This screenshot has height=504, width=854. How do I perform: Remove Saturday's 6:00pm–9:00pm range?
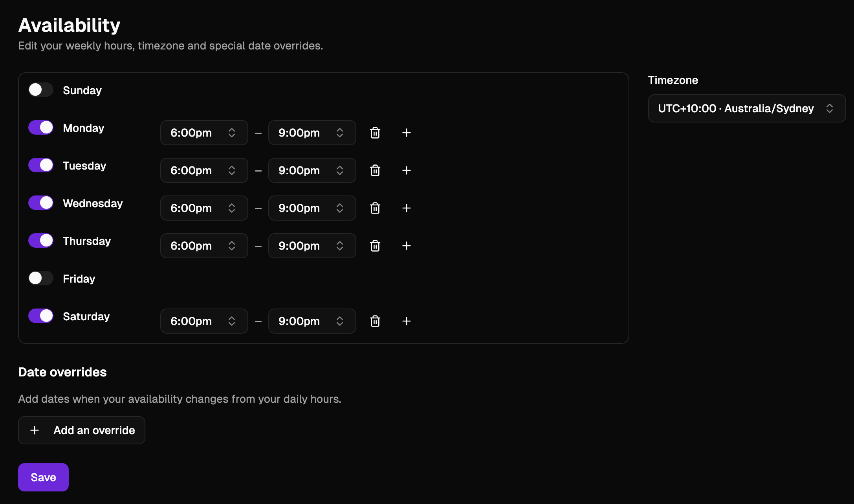coord(375,321)
